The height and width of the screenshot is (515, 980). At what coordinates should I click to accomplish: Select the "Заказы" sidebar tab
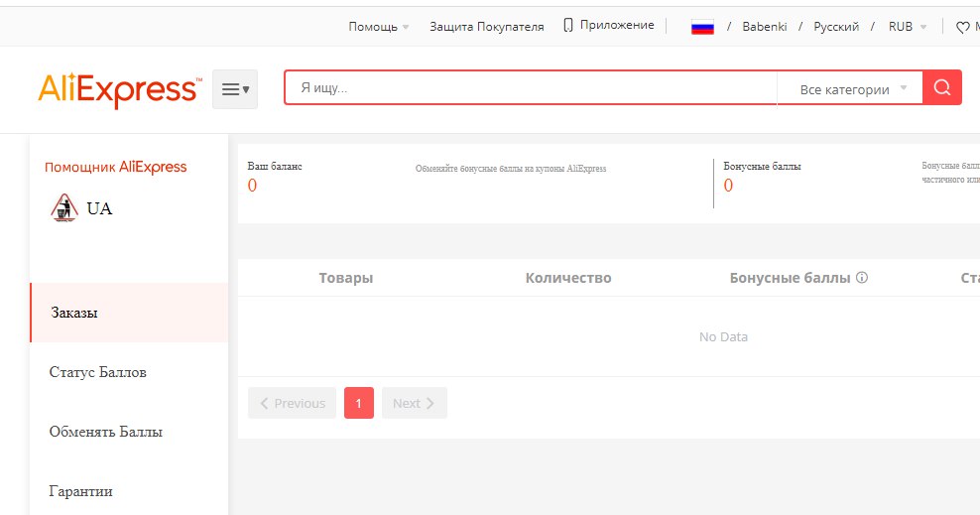pyautogui.click(x=129, y=313)
